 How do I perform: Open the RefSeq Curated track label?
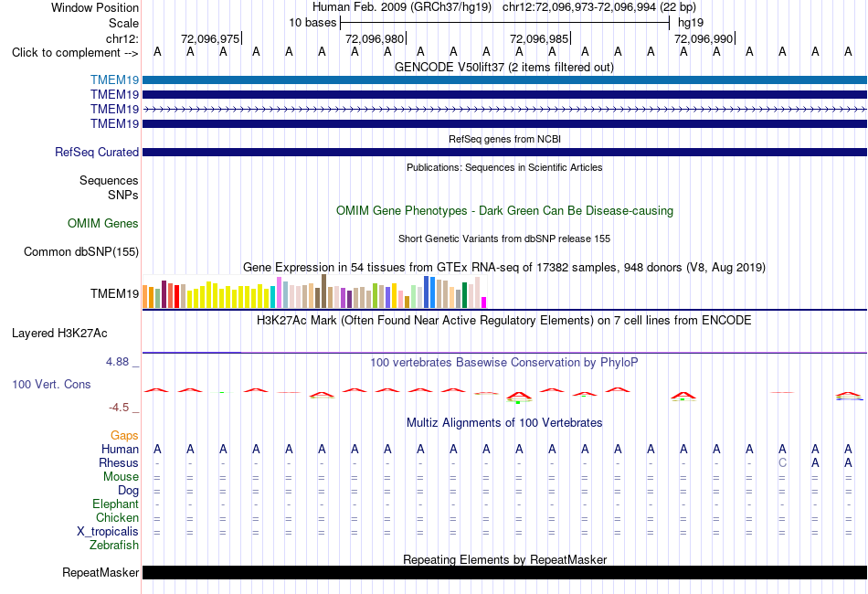96,153
